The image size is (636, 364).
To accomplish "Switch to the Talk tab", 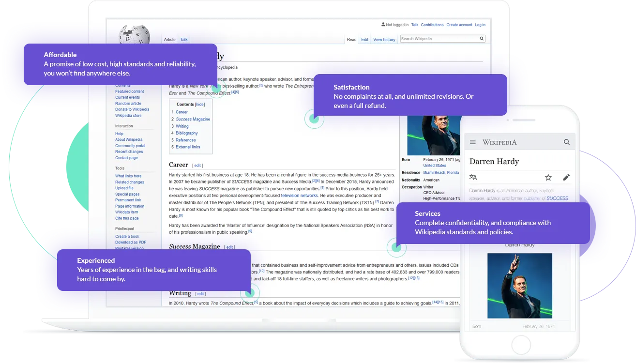I will tap(184, 40).
